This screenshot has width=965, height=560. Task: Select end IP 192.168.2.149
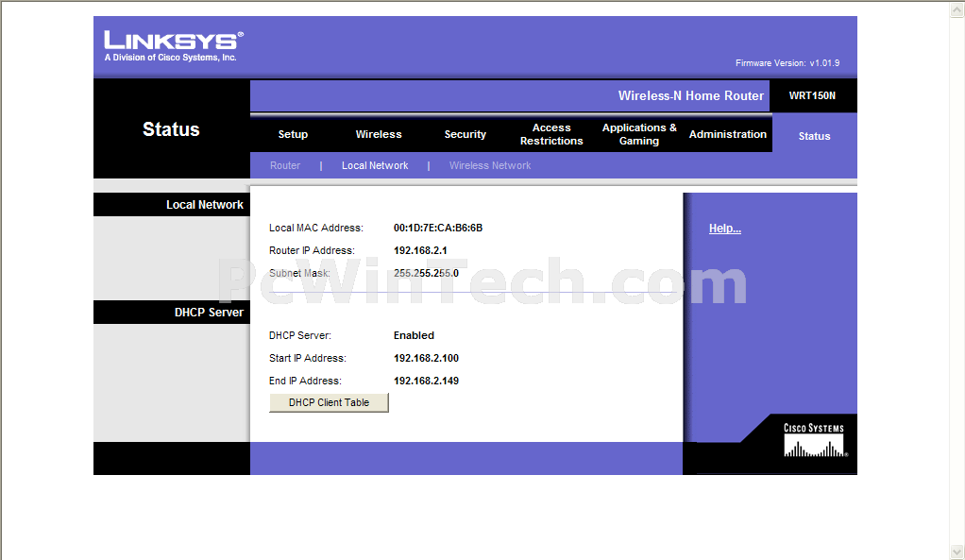point(426,381)
